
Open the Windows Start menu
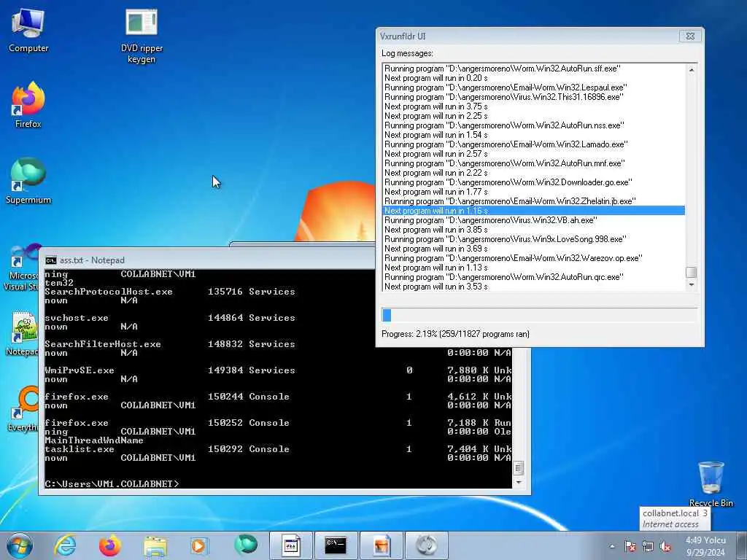coord(20,545)
